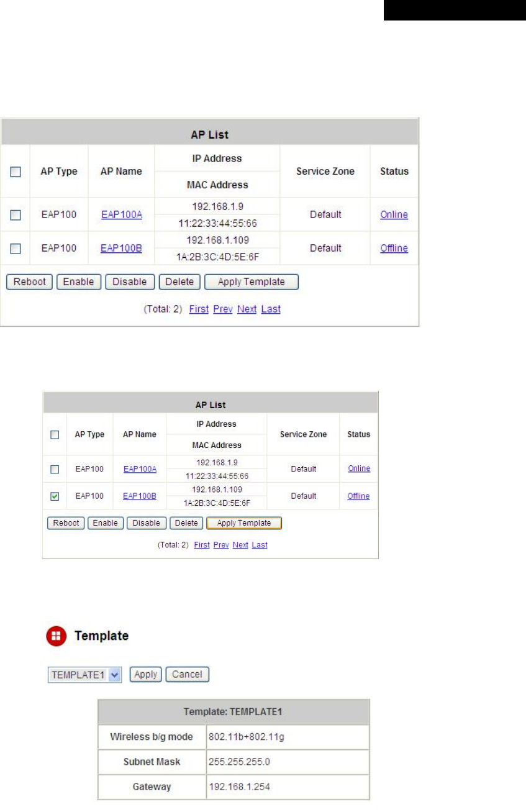Click Disable button in lower AP List
The width and height of the screenshot is (526, 812).
(147, 523)
